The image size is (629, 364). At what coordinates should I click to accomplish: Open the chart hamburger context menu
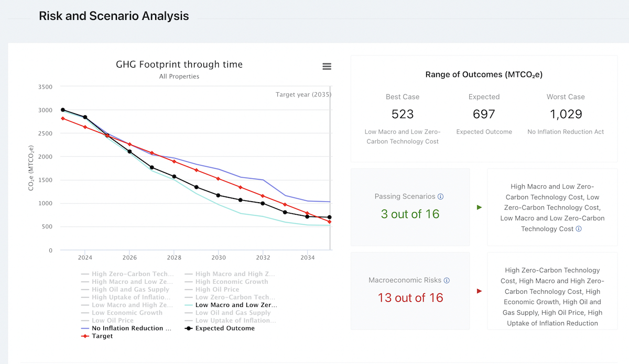[x=327, y=67]
